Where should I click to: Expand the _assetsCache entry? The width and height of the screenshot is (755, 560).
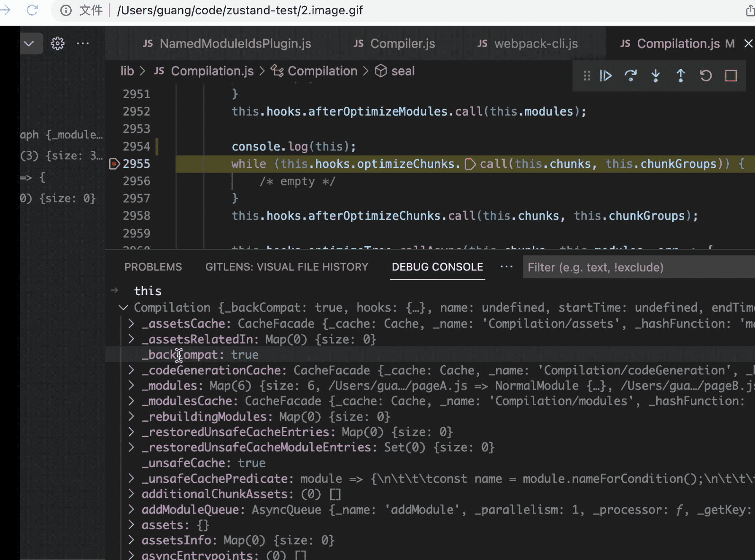[x=131, y=323]
